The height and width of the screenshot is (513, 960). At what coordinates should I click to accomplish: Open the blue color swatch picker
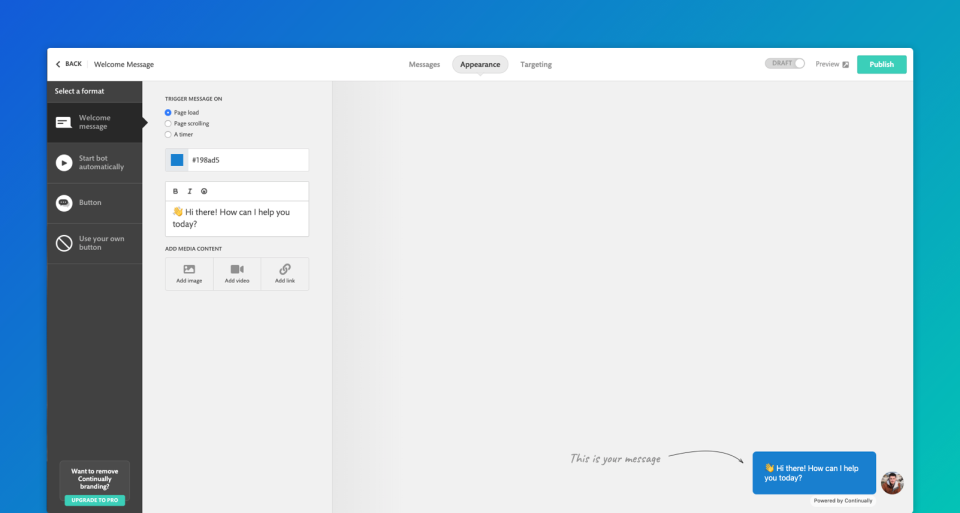coord(177,160)
